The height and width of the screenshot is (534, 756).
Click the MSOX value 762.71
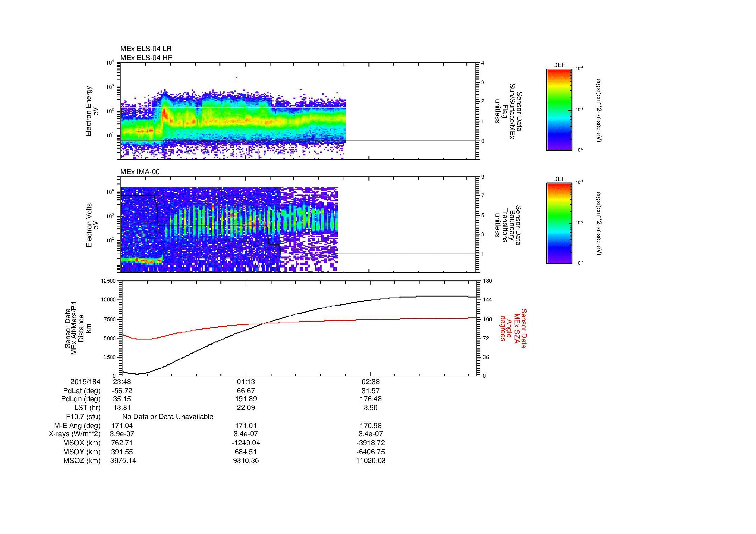point(122,443)
